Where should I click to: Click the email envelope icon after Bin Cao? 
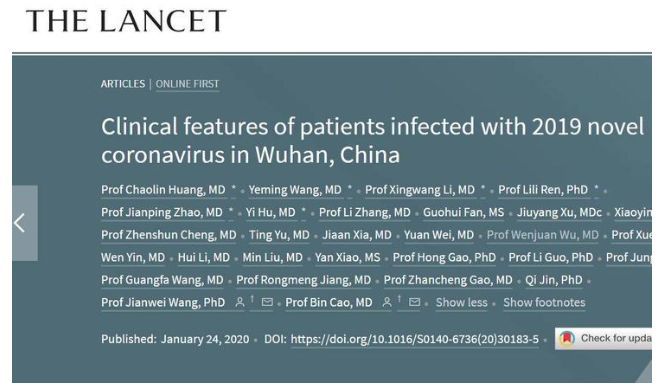pos(415,302)
